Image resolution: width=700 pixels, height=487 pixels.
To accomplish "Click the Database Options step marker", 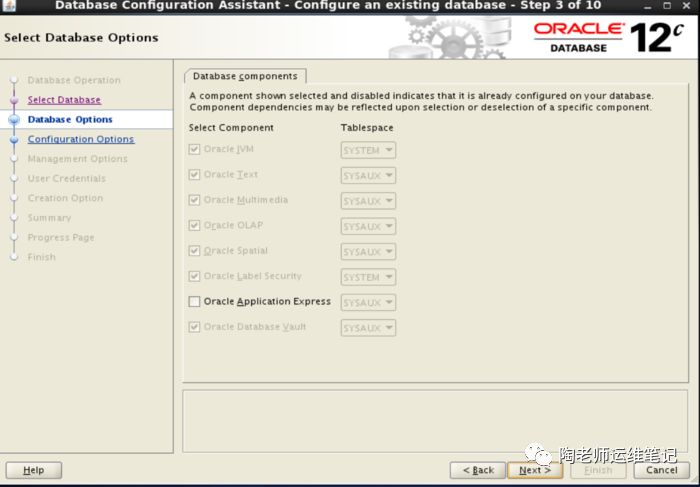I will click(x=14, y=120).
